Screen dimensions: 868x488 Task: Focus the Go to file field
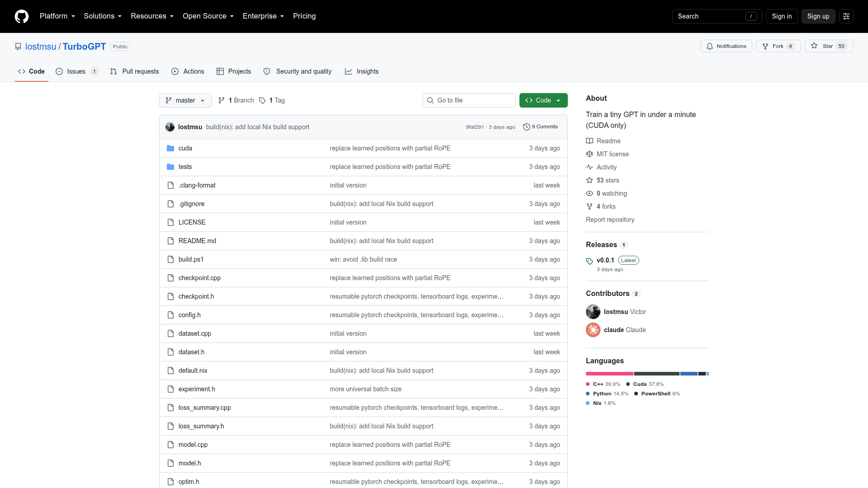(x=469, y=100)
